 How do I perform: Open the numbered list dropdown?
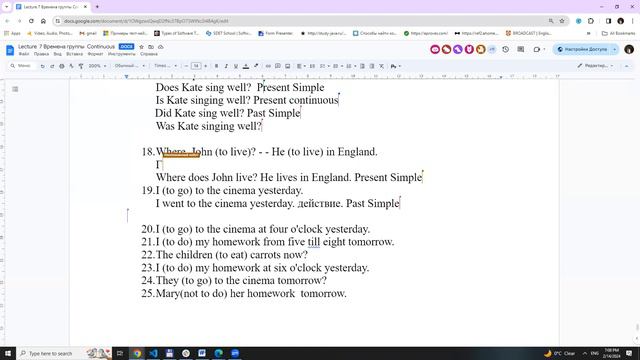tap(351, 66)
